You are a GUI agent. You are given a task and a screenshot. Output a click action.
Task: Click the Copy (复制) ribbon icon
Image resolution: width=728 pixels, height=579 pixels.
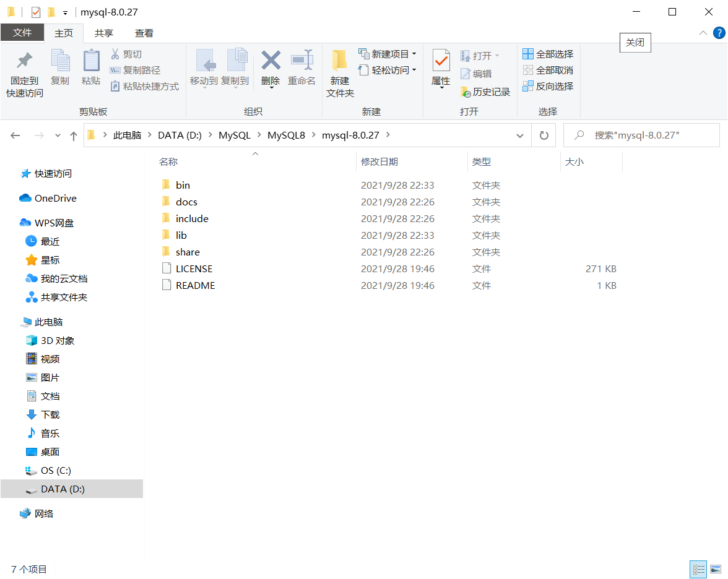pos(61,68)
